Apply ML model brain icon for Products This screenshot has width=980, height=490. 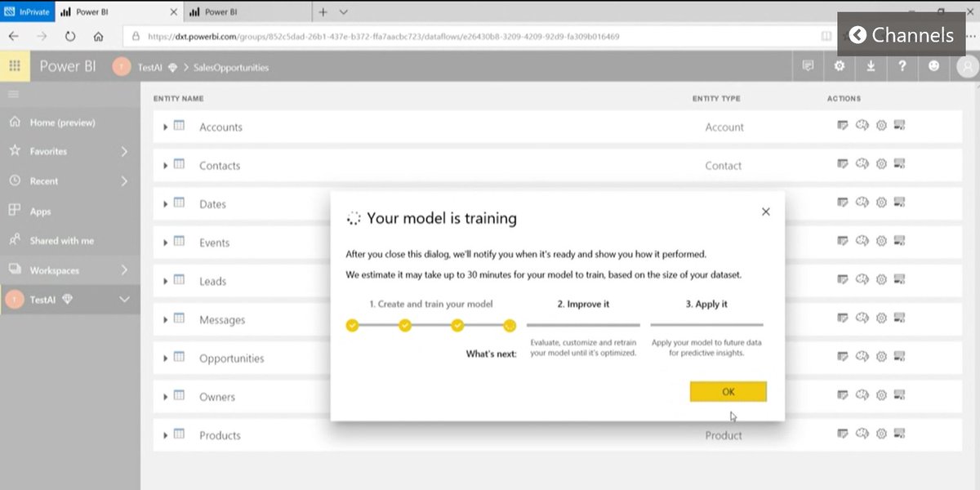pyautogui.click(x=862, y=434)
